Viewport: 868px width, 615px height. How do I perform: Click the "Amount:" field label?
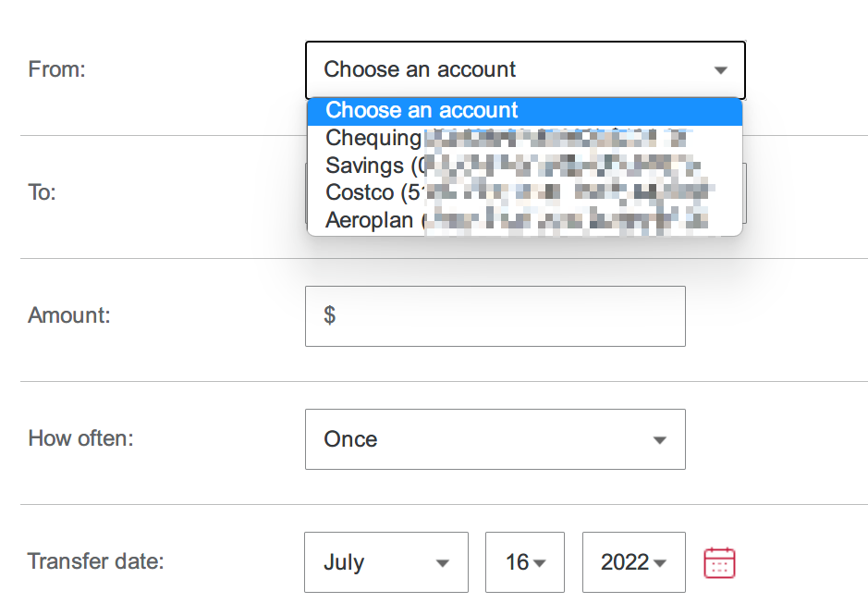pos(69,315)
